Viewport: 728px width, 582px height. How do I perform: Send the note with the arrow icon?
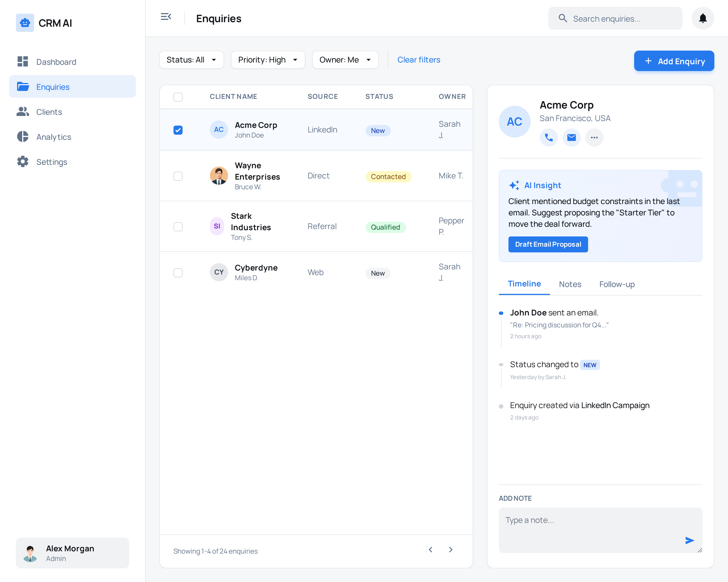point(690,541)
